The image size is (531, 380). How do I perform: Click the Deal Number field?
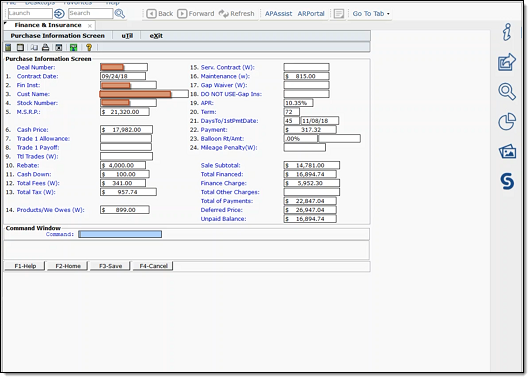pyautogui.click(x=124, y=67)
